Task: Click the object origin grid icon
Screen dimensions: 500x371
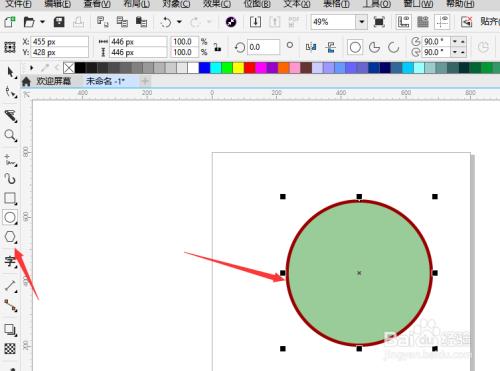Action: tap(10, 47)
